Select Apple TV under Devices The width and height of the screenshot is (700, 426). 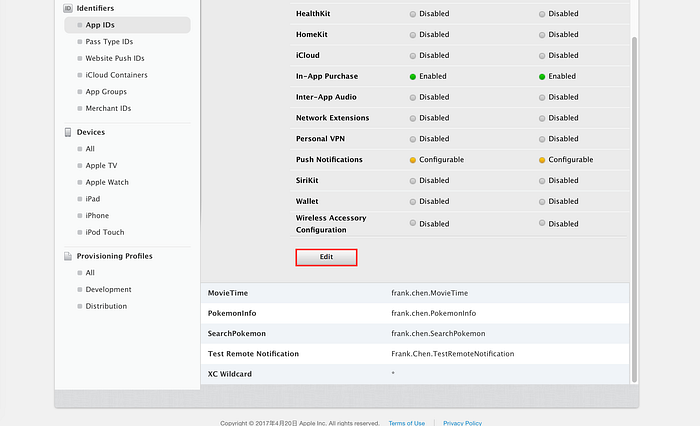pos(101,166)
